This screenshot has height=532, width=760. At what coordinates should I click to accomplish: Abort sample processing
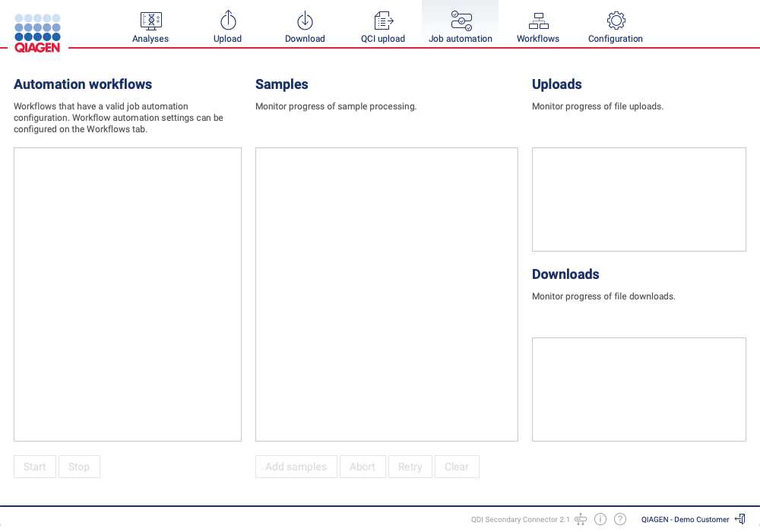363,467
